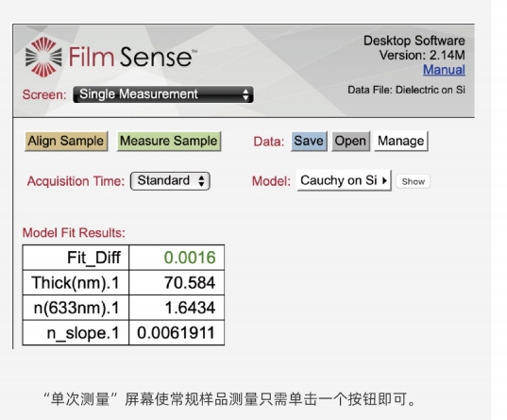Save the measurement data
The image size is (507, 420).
click(309, 141)
